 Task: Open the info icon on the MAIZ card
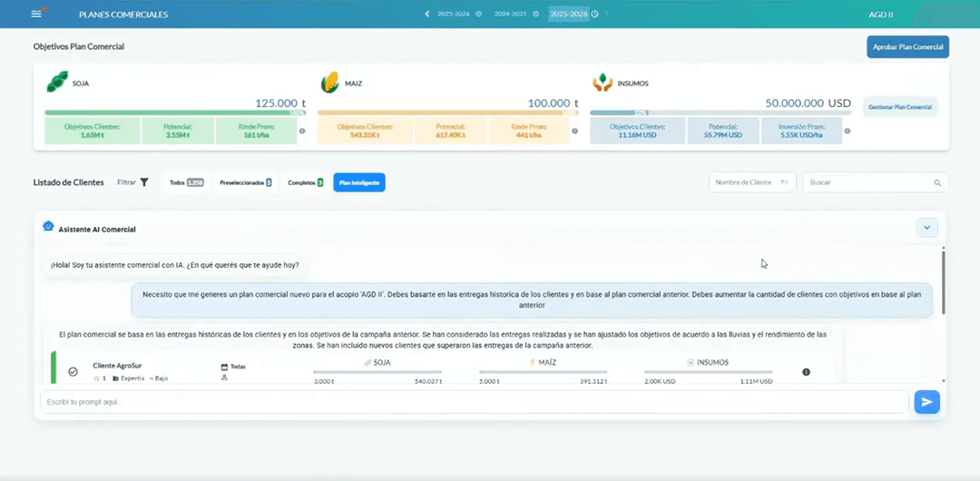coord(574,132)
